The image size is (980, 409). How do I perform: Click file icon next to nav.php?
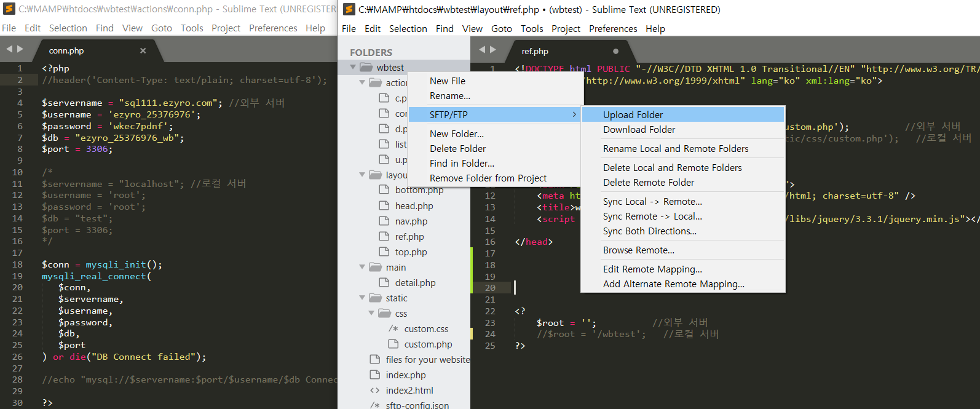(x=384, y=221)
